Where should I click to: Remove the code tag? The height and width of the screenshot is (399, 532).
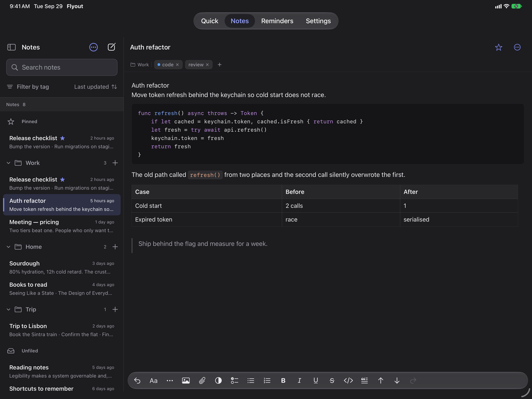tap(177, 65)
